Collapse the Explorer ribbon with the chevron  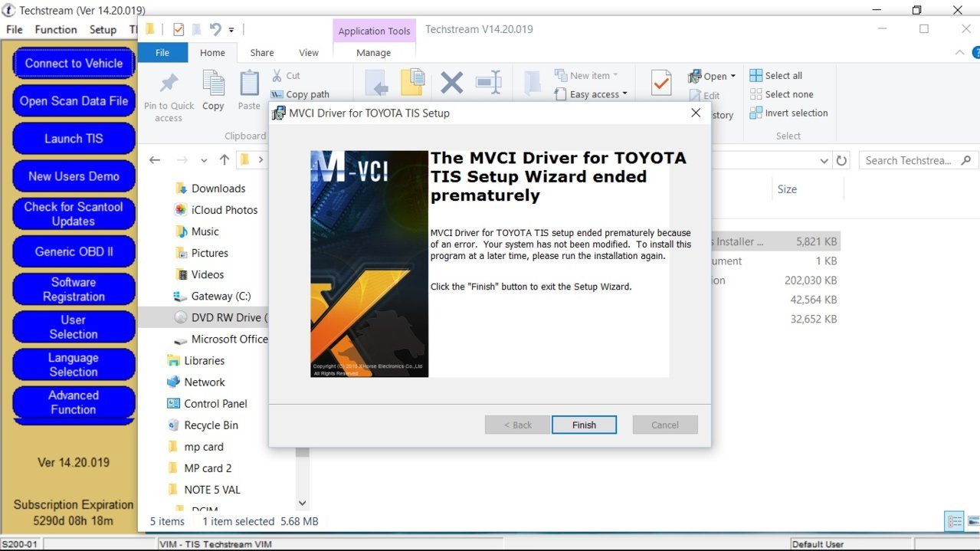[x=959, y=53]
